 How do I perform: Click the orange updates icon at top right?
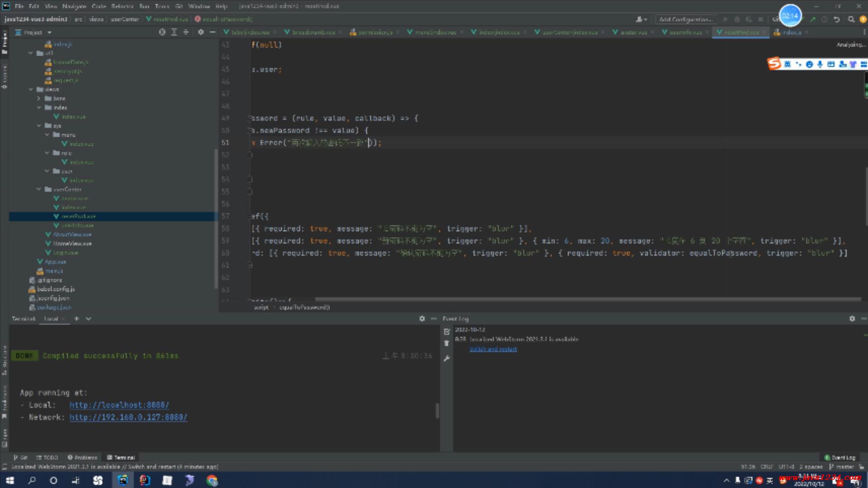[863, 19]
